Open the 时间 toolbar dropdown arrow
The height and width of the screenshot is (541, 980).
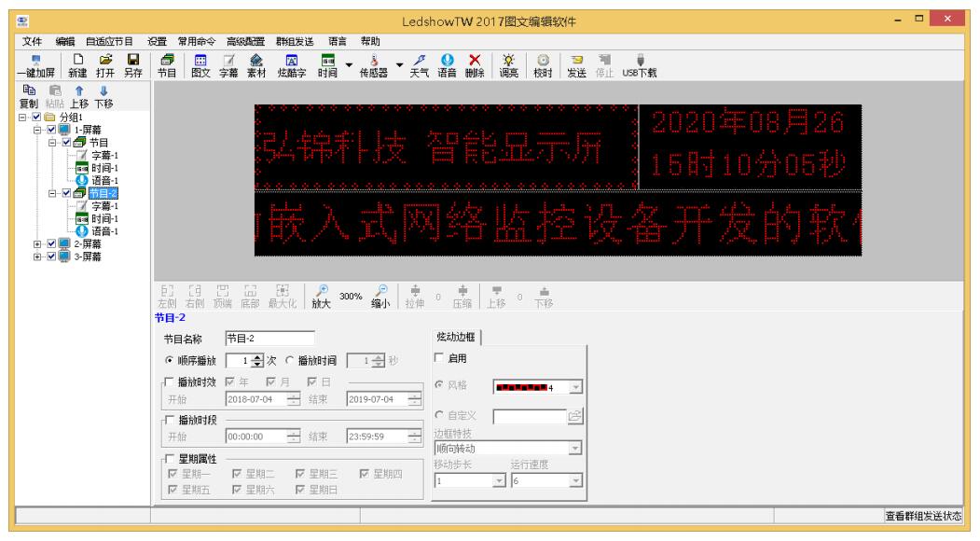coord(349,65)
